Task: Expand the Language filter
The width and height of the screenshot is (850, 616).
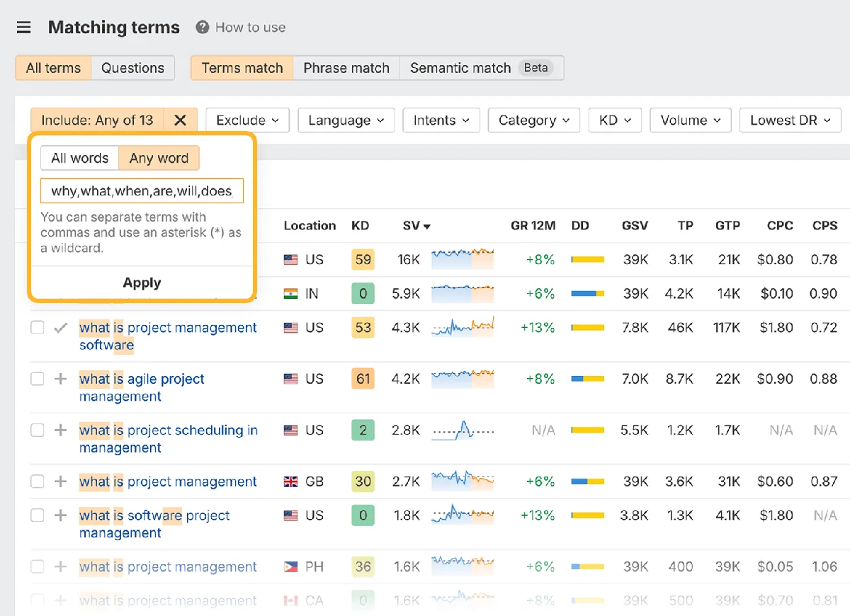Action: point(346,120)
